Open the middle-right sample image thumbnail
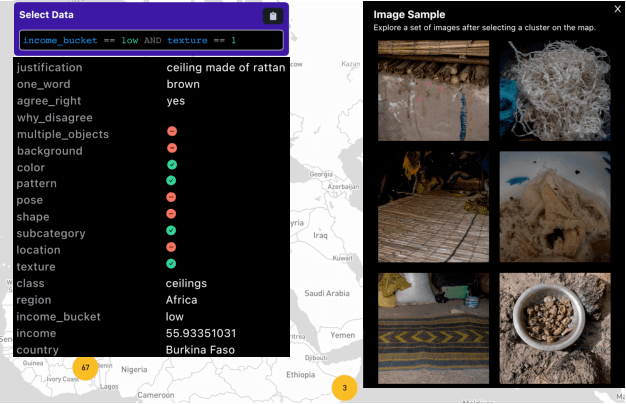 [554, 207]
